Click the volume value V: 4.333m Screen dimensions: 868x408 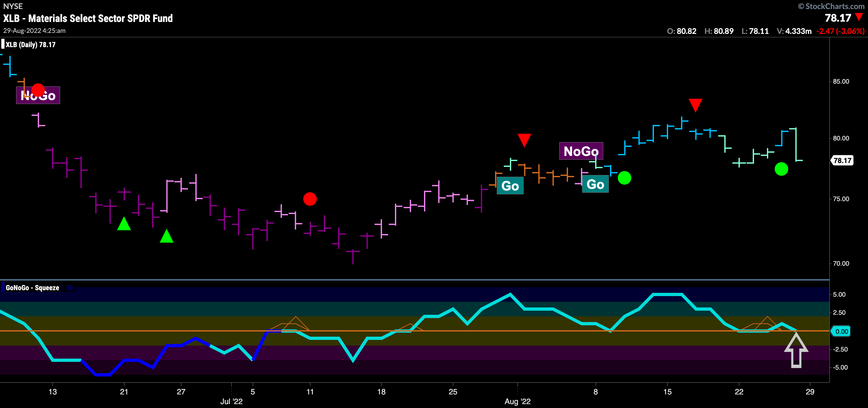(x=794, y=31)
